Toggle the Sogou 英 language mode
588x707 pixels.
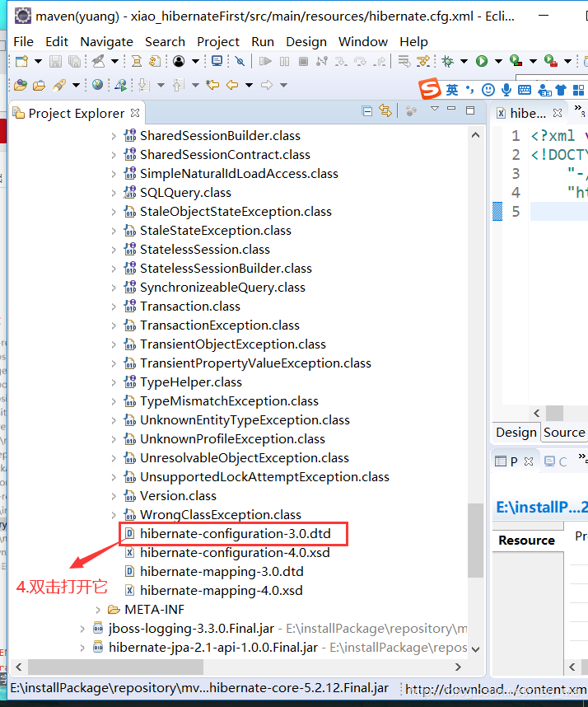[451, 90]
